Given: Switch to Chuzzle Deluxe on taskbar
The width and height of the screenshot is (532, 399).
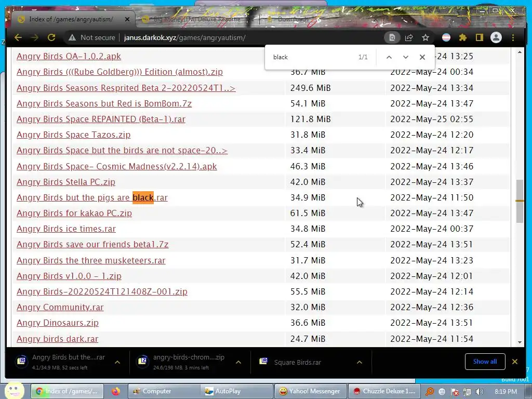Looking at the screenshot, I should tap(384, 391).
